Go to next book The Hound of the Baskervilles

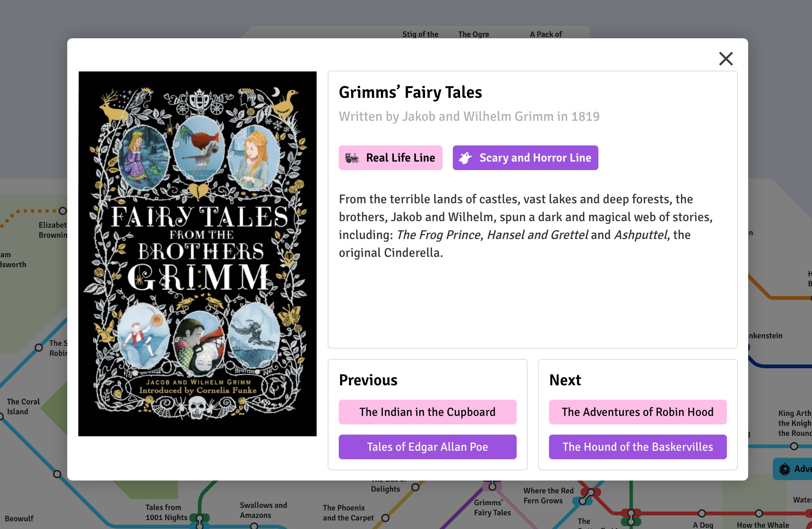[x=638, y=447]
